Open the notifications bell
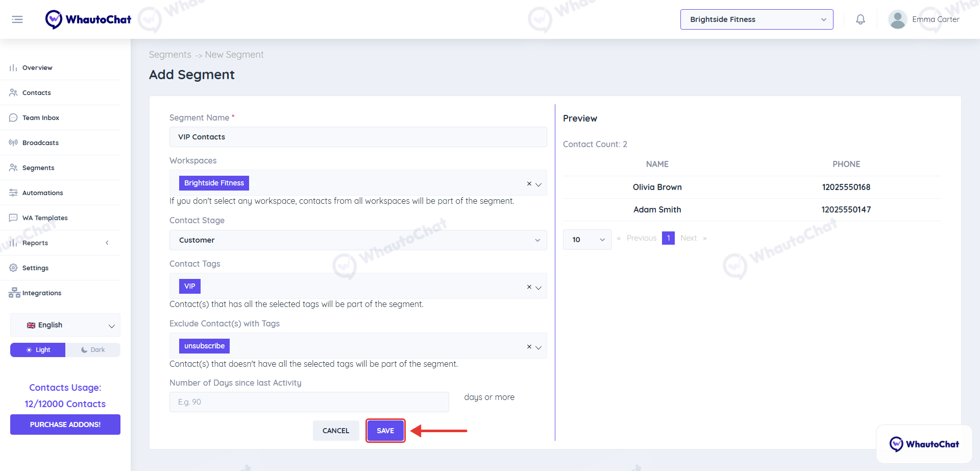 pos(861,19)
